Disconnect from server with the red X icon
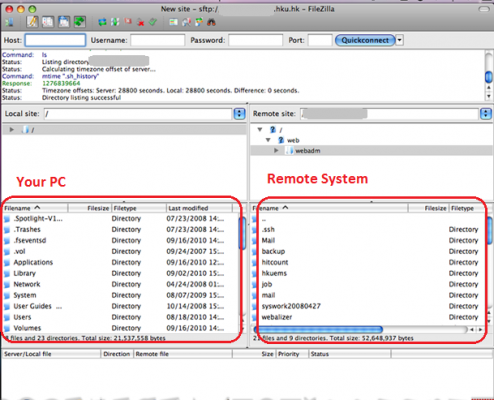Image resolution: width=494 pixels, height=400 pixels. tap(141, 23)
